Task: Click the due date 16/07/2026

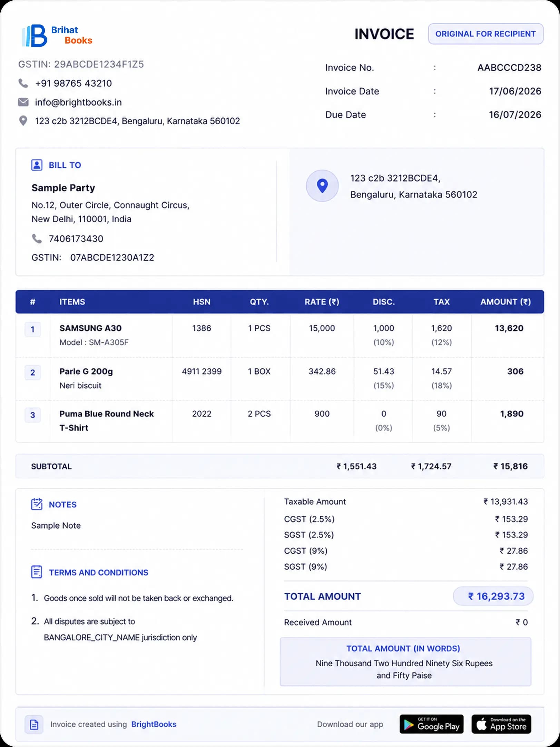Action: tap(515, 115)
